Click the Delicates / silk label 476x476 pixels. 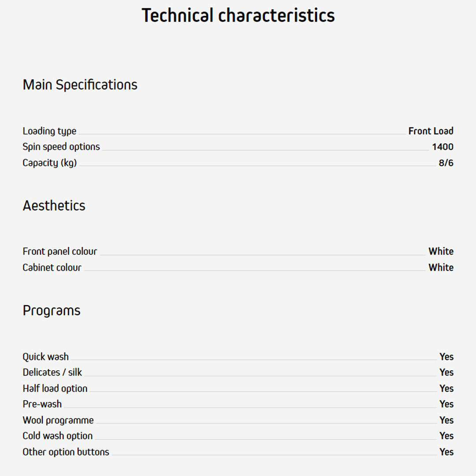click(52, 372)
